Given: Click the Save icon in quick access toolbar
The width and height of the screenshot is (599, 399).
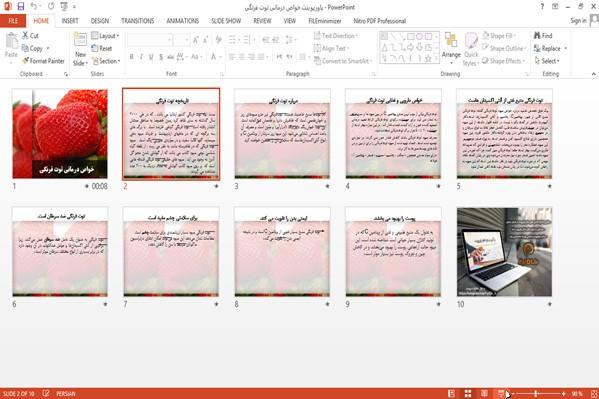Looking at the screenshot, I should 21,6.
